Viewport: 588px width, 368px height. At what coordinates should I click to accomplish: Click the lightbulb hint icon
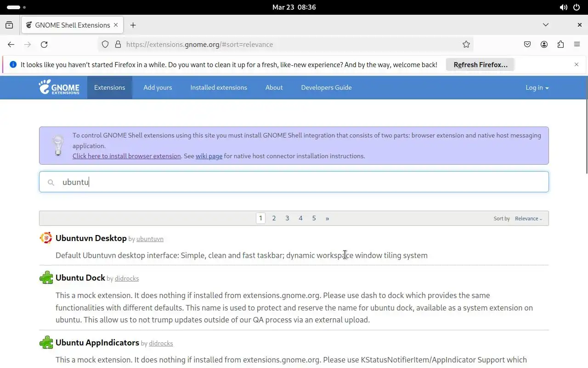click(x=58, y=145)
